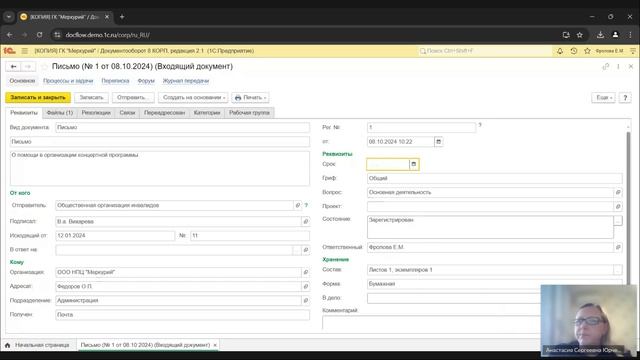Open favorites star in header
The height and width of the screenshot is (360, 640).
(587, 51)
